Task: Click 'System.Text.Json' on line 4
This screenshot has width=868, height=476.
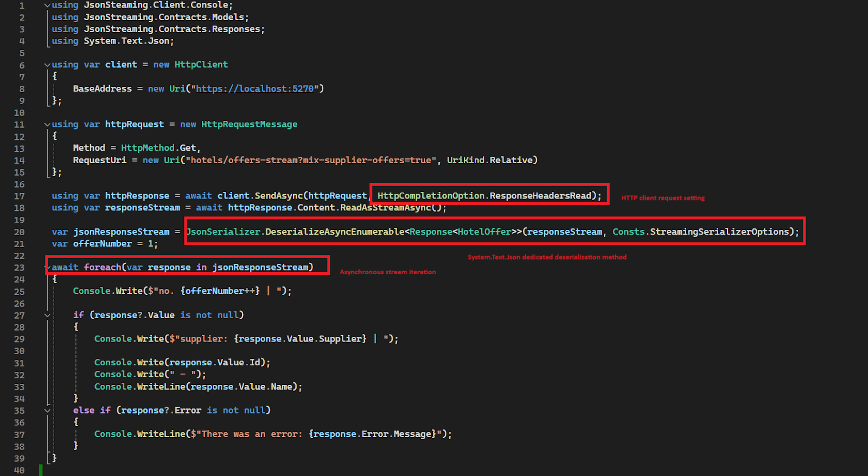Action: click(x=127, y=41)
